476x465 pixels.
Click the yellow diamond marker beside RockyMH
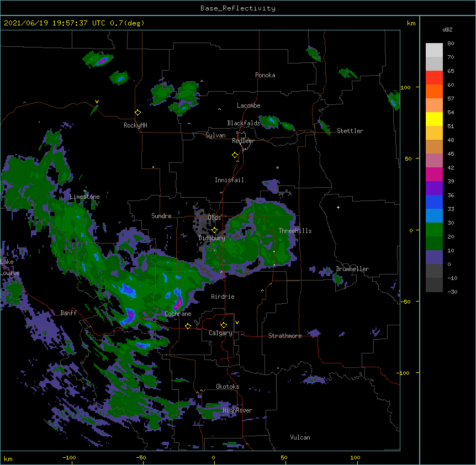pyautogui.click(x=137, y=113)
